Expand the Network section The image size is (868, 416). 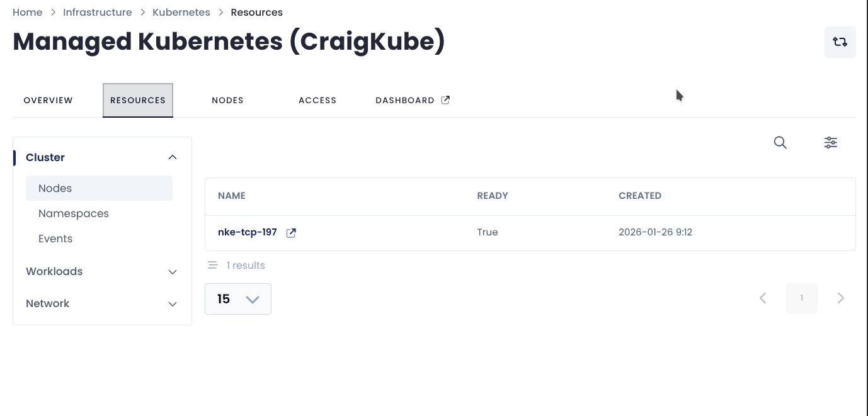173,304
